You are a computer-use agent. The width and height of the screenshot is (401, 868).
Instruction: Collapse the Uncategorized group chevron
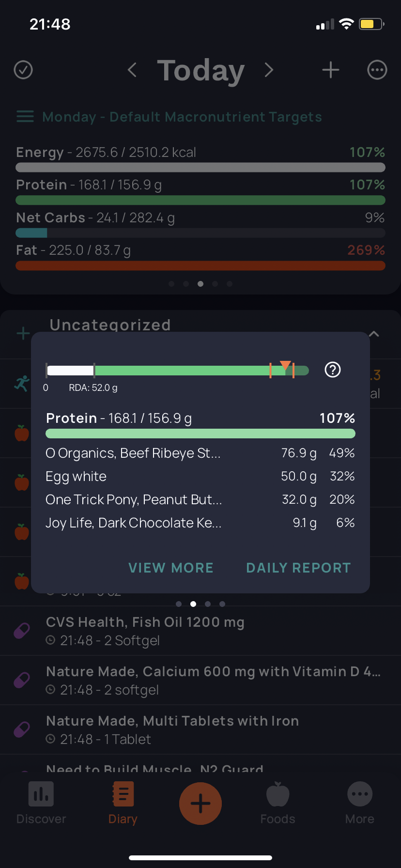pyautogui.click(x=374, y=334)
